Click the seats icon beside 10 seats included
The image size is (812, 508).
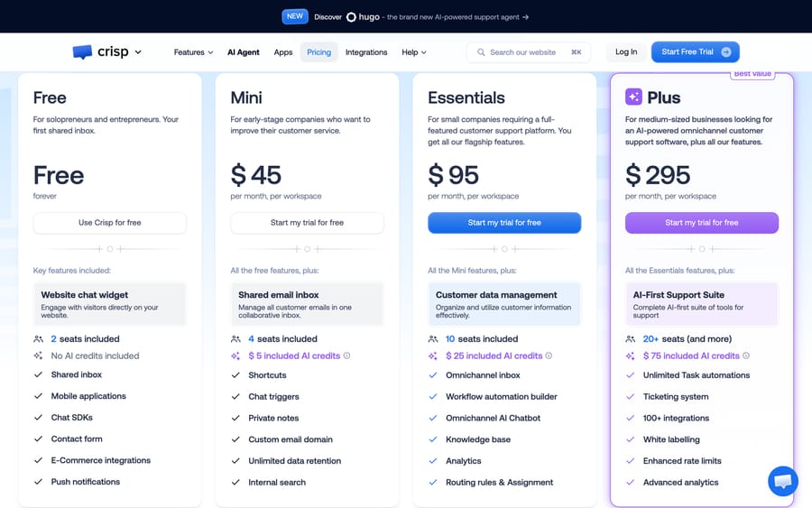tap(433, 339)
